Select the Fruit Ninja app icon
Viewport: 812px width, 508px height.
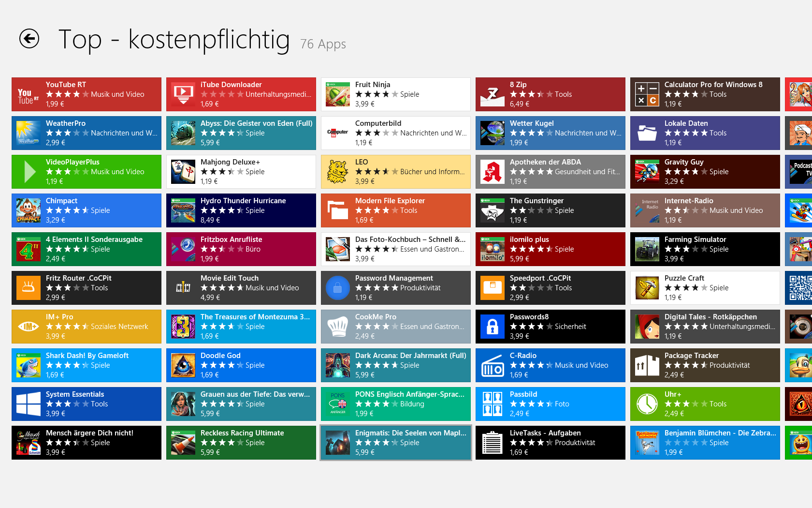tap(338, 94)
